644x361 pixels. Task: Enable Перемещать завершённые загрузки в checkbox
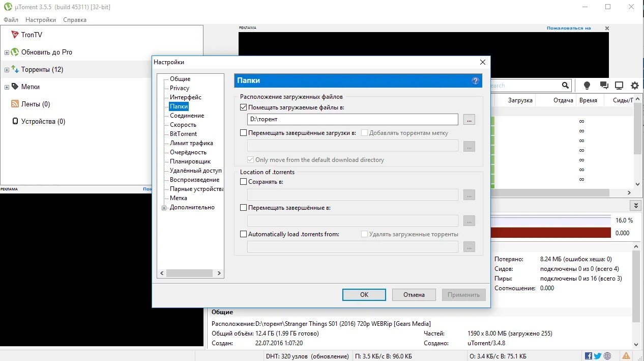[243, 133]
